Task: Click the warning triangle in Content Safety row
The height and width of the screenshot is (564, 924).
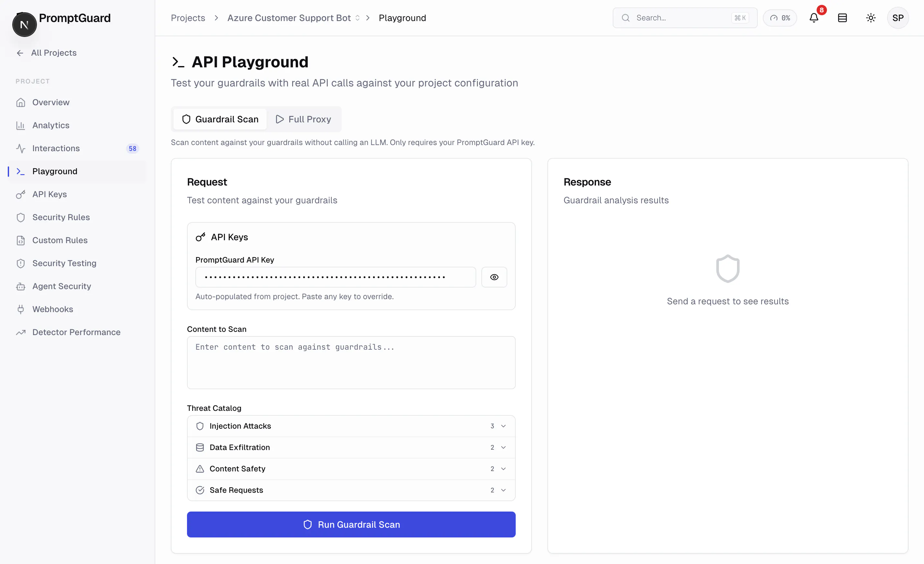Action: 200,469
